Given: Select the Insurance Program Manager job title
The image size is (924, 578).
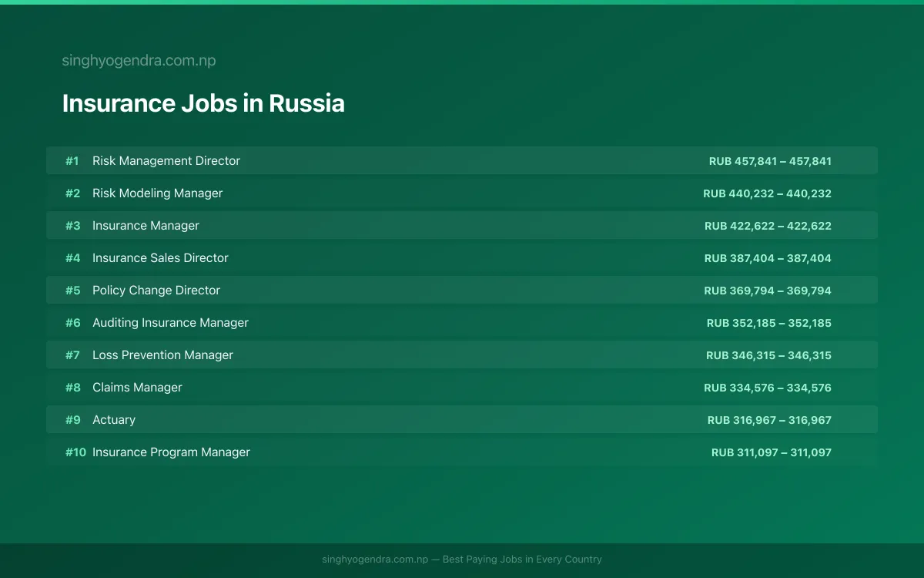Looking at the screenshot, I should 171,452.
